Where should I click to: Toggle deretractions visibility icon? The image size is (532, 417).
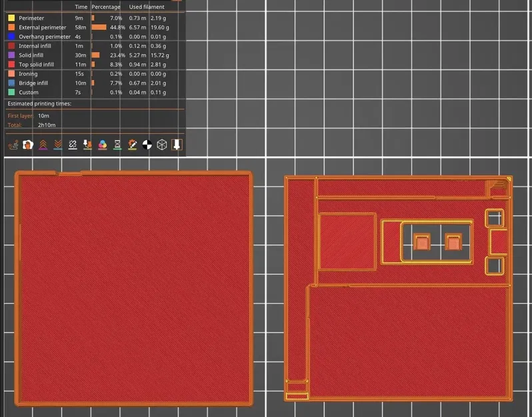(x=58, y=145)
